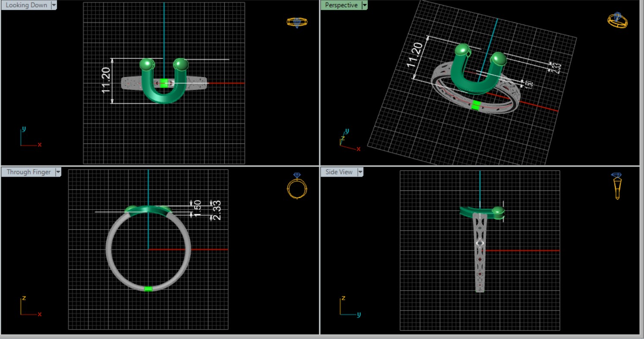Open the Through Finger viewport dropdown arrow
Image resolution: width=644 pixels, height=339 pixels.
(57, 172)
